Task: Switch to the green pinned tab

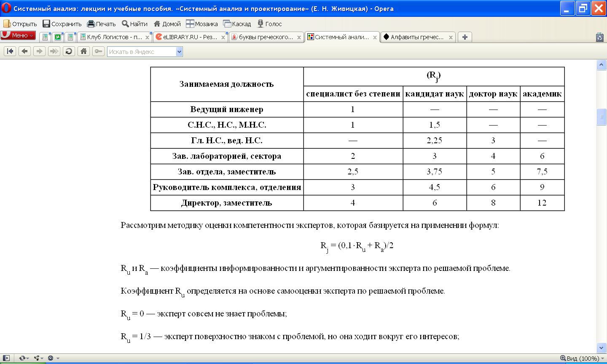Action: pos(58,37)
